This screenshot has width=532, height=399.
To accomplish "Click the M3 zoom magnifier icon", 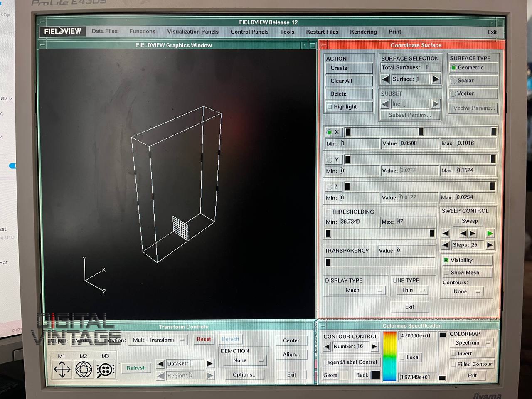I will tap(106, 369).
